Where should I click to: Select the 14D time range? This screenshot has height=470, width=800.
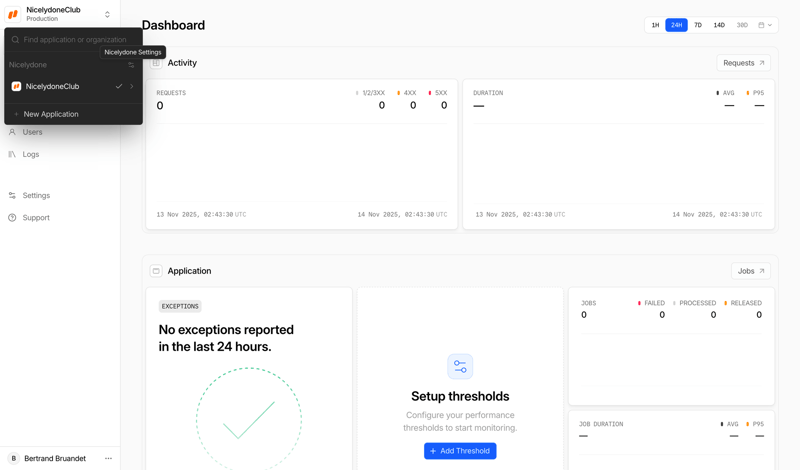click(719, 25)
